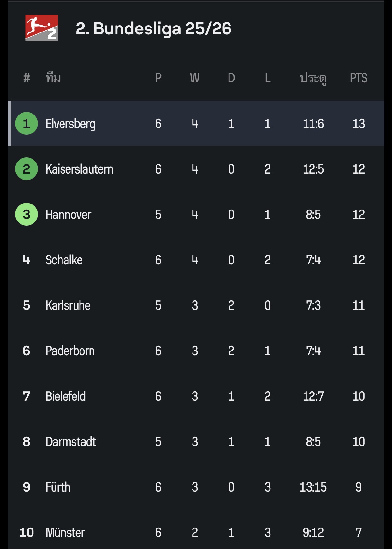
Task: Open the Bielefeld team page
Action: (x=66, y=396)
